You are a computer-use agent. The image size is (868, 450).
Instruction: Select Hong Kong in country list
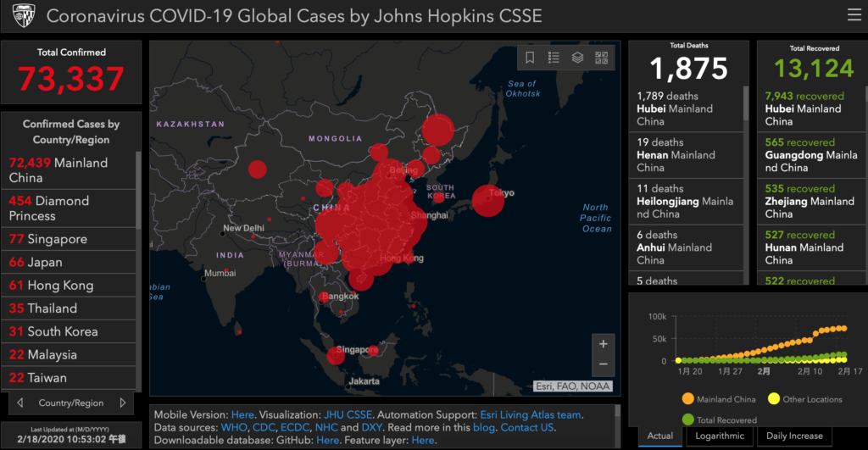(69, 286)
